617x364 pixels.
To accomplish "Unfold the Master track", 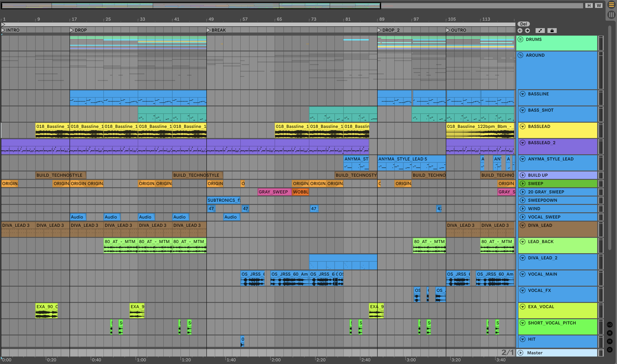I will [520, 353].
